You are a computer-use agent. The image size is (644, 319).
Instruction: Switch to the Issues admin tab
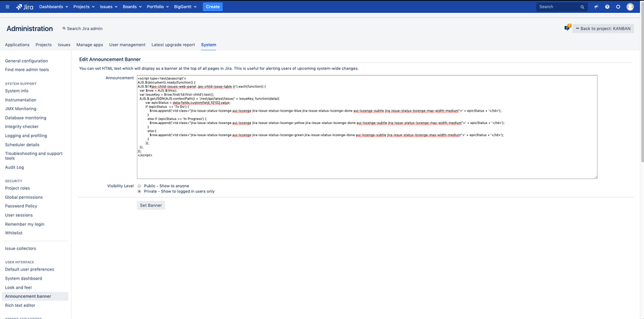pyautogui.click(x=64, y=45)
